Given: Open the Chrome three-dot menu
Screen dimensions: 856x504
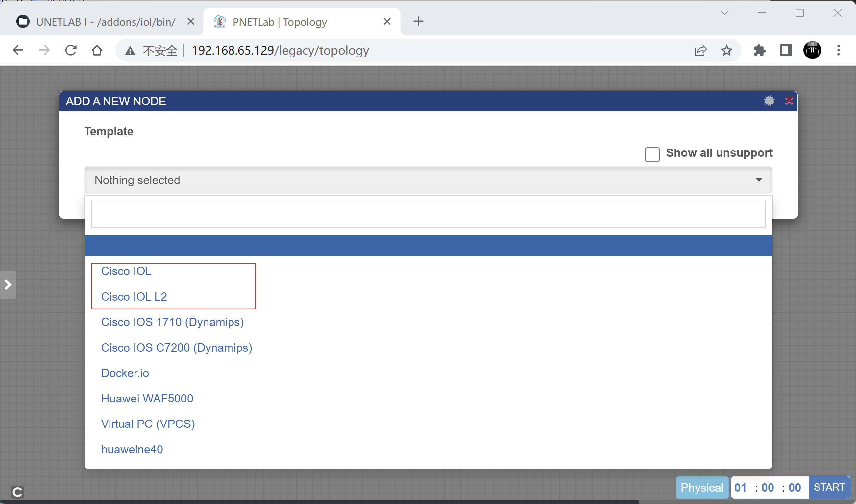Looking at the screenshot, I should (838, 50).
